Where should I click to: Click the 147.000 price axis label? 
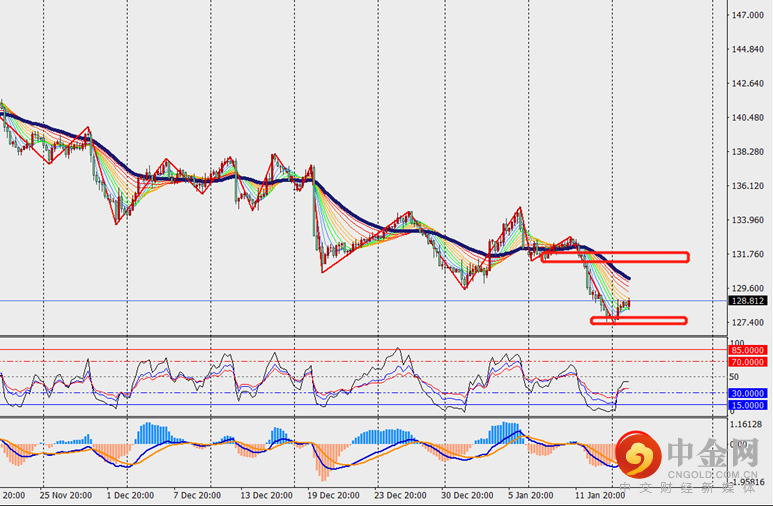(x=748, y=16)
